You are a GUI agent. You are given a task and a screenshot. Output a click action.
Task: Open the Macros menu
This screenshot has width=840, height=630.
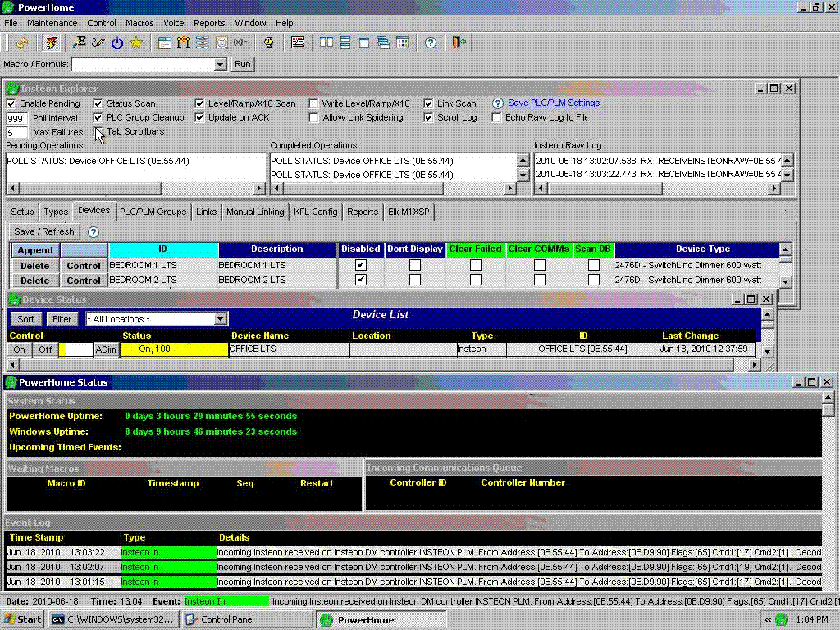139,23
